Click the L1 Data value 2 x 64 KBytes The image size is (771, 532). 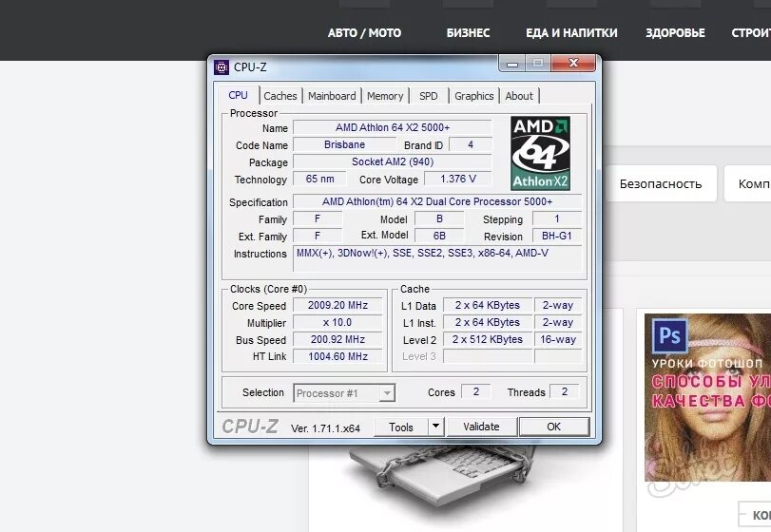tap(488, 305)
